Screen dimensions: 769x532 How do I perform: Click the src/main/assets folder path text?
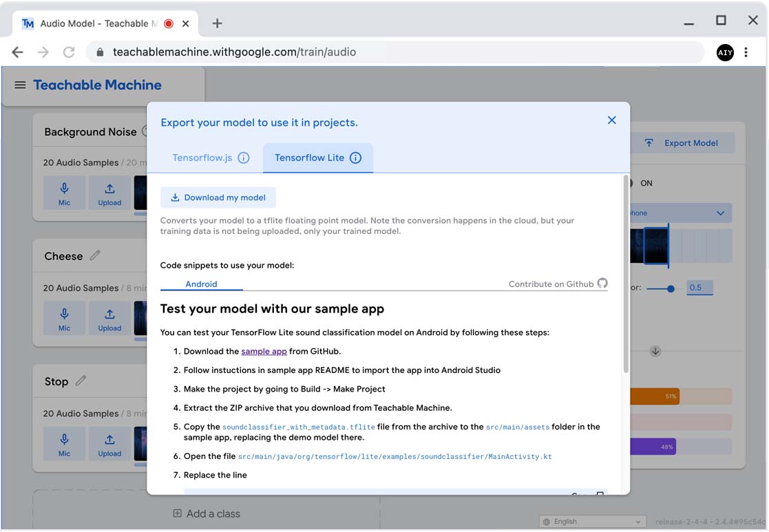tap(518, 427)
